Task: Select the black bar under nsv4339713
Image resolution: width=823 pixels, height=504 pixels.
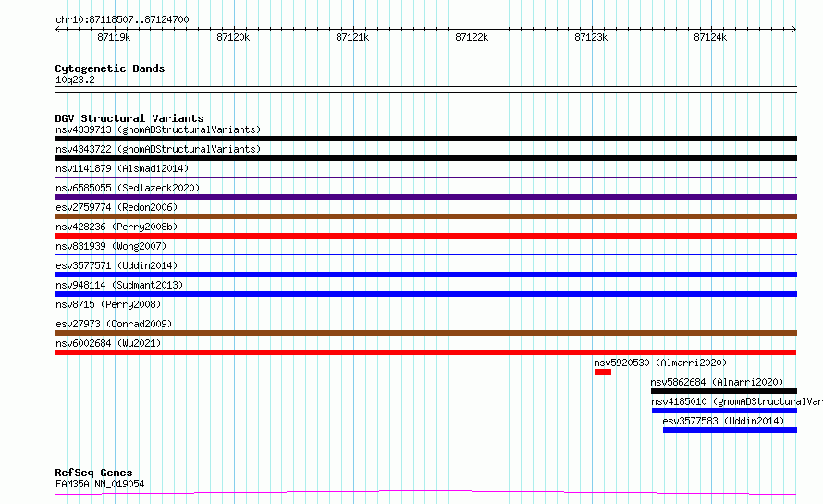Action: [x=425, y=139]
